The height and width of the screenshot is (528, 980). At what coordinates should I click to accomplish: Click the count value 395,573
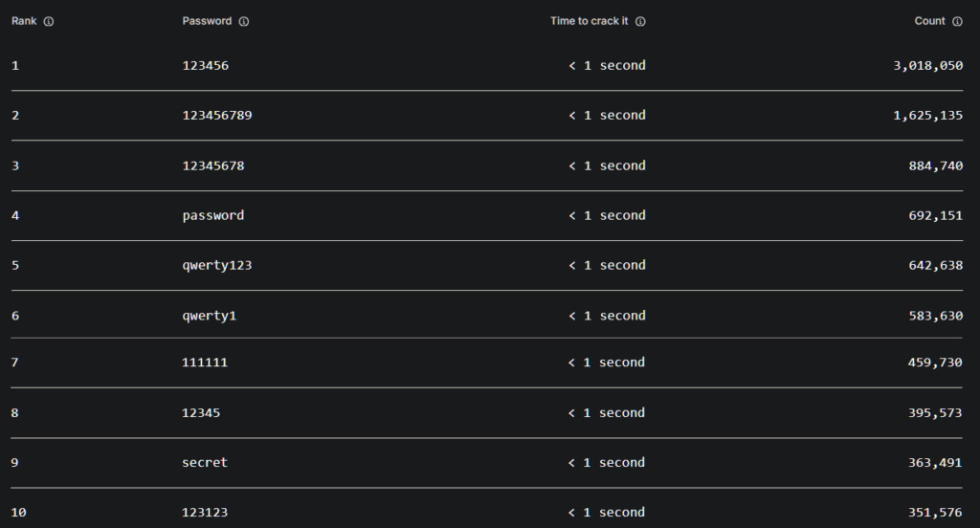click(x=936, y=413)
